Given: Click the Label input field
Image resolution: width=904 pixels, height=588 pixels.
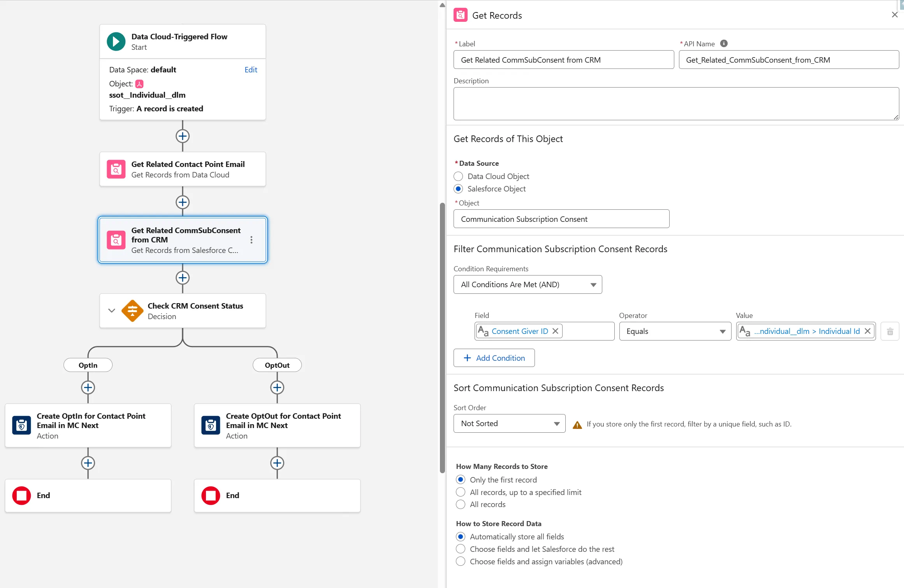Looking at the screenshot, I should pyautogui.click(x=563, y=60).
